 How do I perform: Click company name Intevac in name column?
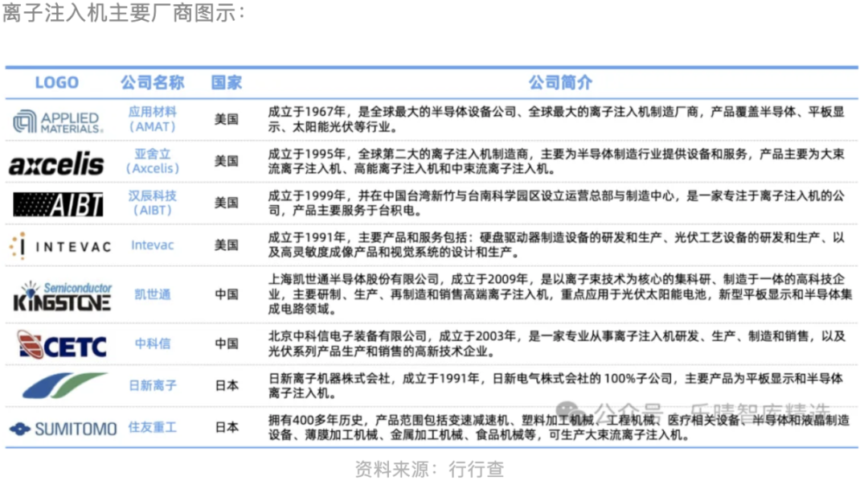pyautogui.click(x=152, y=244)
